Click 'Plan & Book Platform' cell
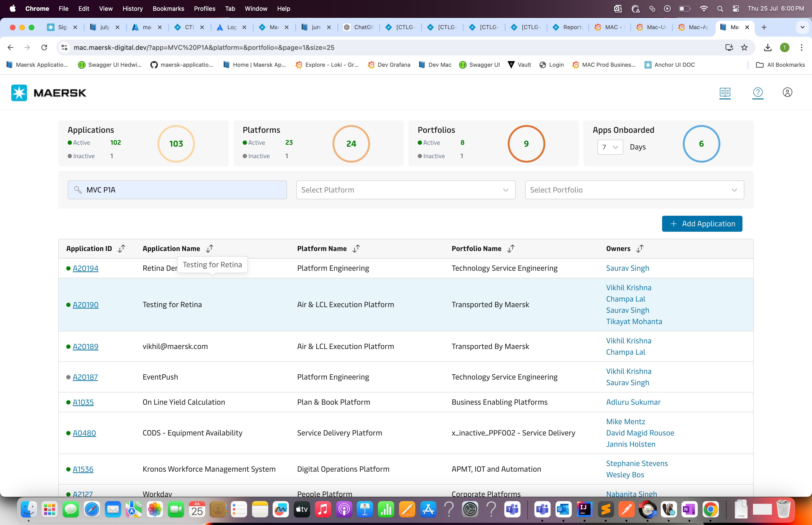This screenshot has width=812, height=525. [x=334, y=402]
